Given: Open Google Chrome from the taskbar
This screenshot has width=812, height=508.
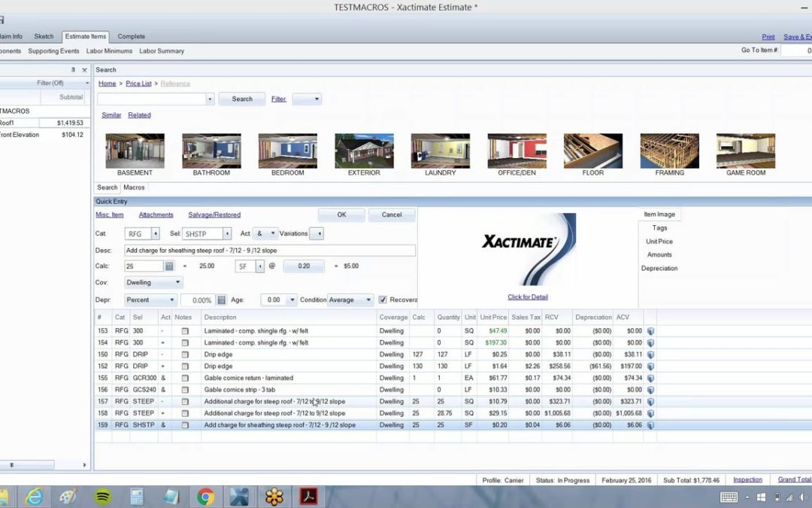Looking at the screenshot, I should 205,497.
